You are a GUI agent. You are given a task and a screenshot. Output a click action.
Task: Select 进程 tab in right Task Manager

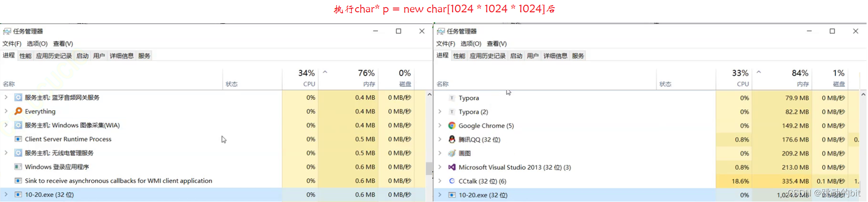pos(442,55)
